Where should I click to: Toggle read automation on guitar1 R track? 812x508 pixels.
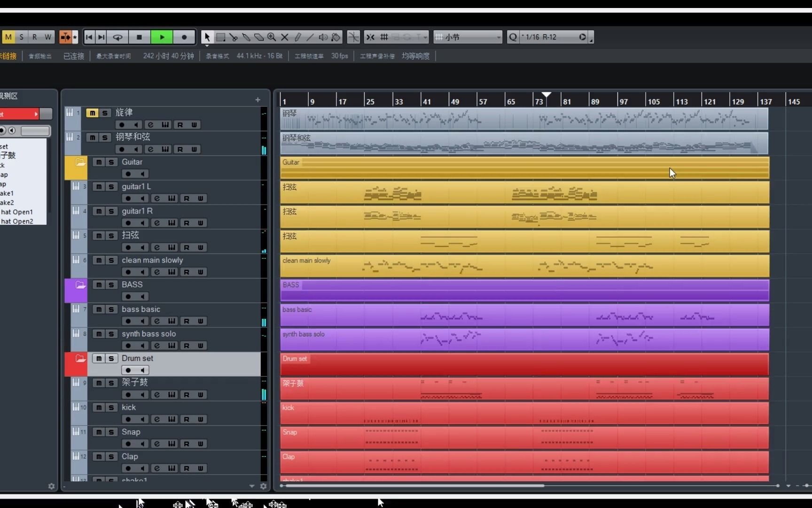tap(187, 223)
